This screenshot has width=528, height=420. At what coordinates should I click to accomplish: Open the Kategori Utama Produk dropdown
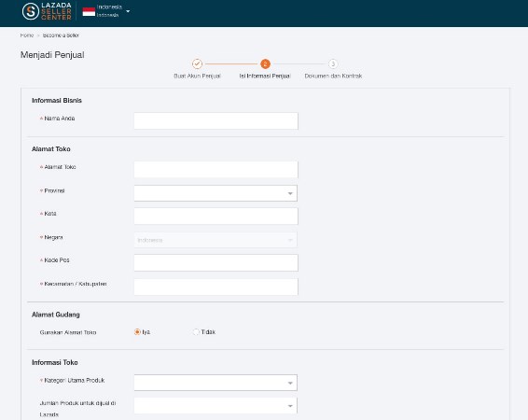215,383
